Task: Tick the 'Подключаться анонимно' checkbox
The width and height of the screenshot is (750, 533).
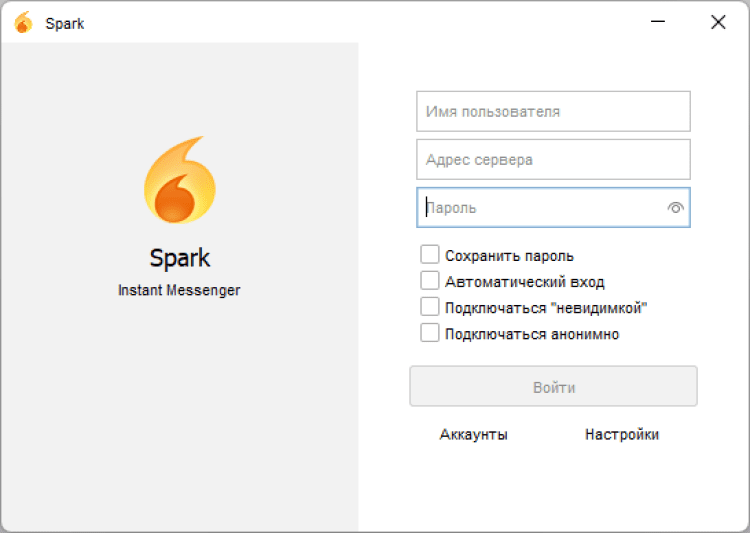Action: (430, 333)
